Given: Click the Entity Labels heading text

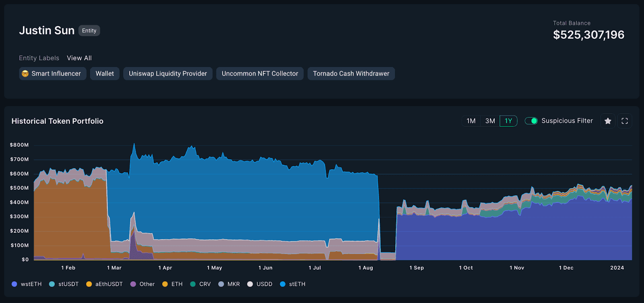Looking at the screenshot, I should [x=39, y=58].
